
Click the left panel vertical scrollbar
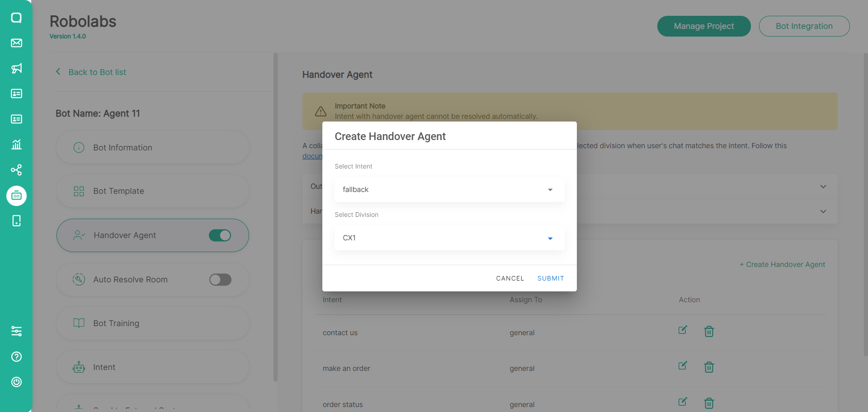[x=275, y=217]
